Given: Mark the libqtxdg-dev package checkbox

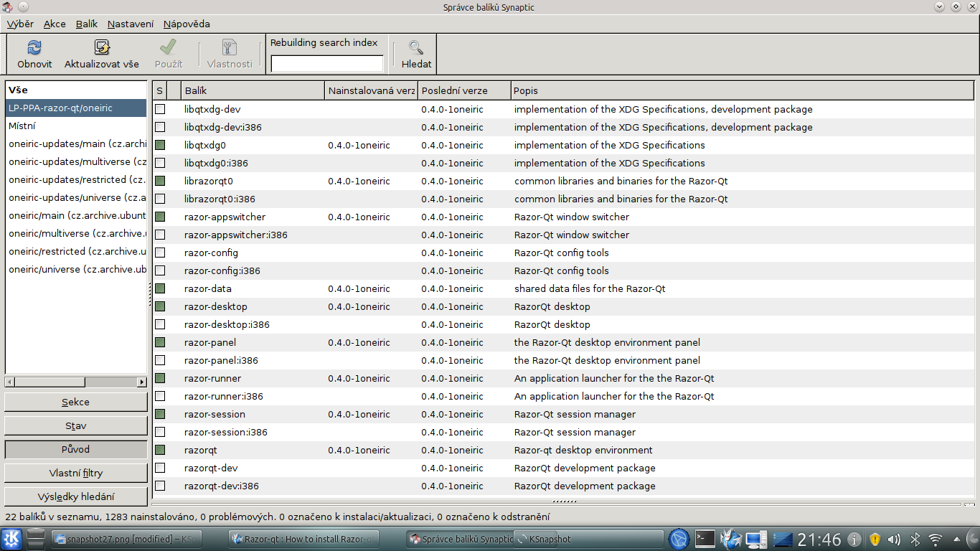Looking at the screenshot, I should coord(160,109).
